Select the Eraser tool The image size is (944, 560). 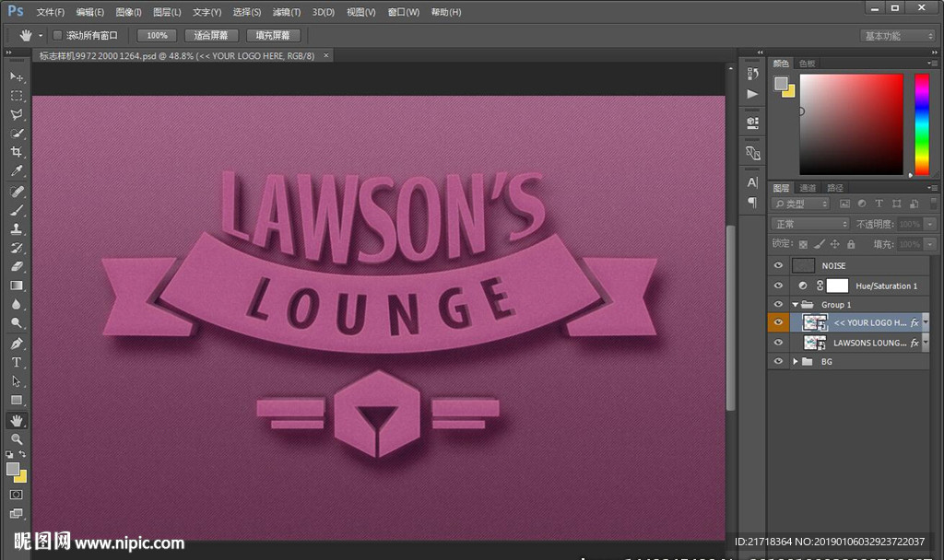(17, 266)
